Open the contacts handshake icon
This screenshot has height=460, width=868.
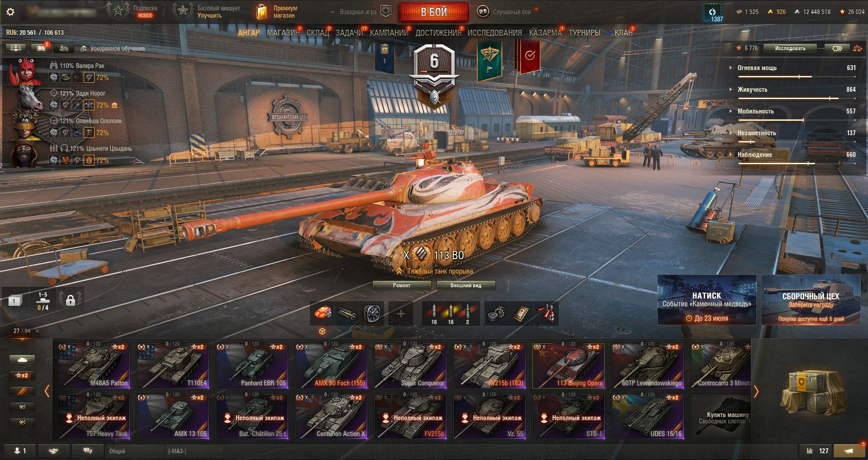(53, 451)
